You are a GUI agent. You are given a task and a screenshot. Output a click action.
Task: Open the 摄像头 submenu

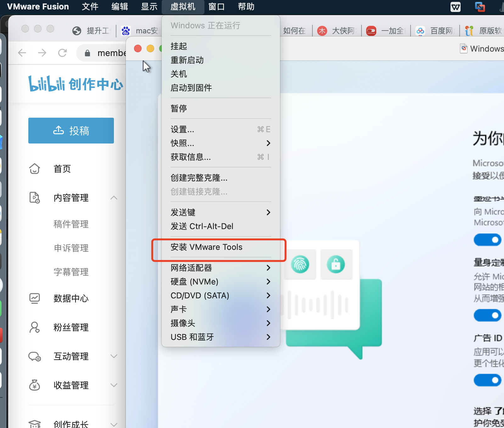[x=221, y=323]
